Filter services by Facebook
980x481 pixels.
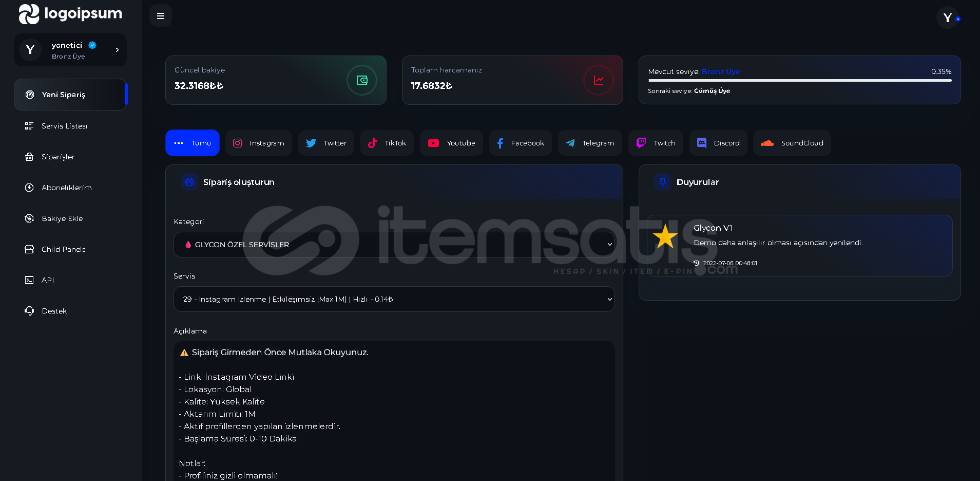[521, 143]
